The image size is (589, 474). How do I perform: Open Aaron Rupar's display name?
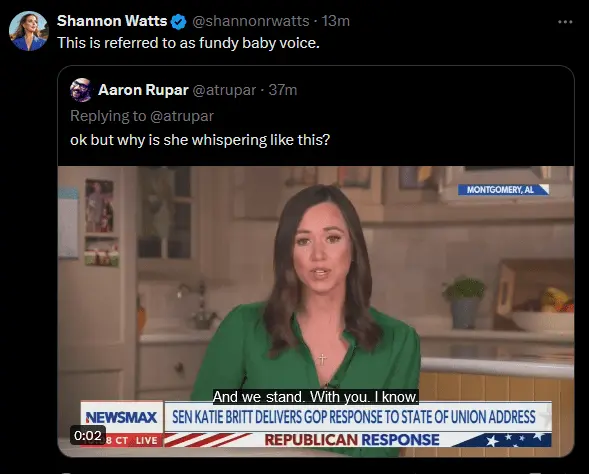[143, 90]
